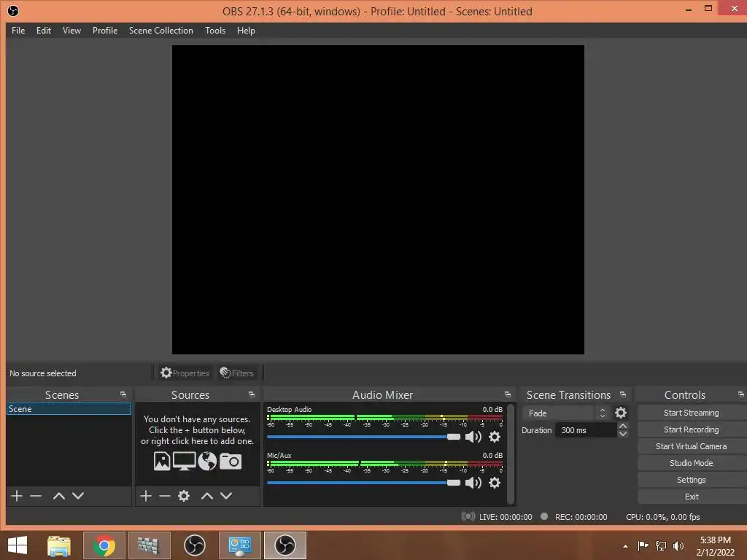Click the image source icon in Sources
Image resolution: width=747 pixels, height=560 pixels.
pos(162,461)
